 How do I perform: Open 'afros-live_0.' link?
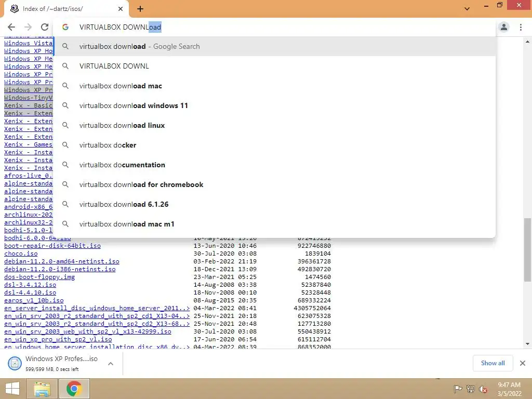tap(28, 176)
